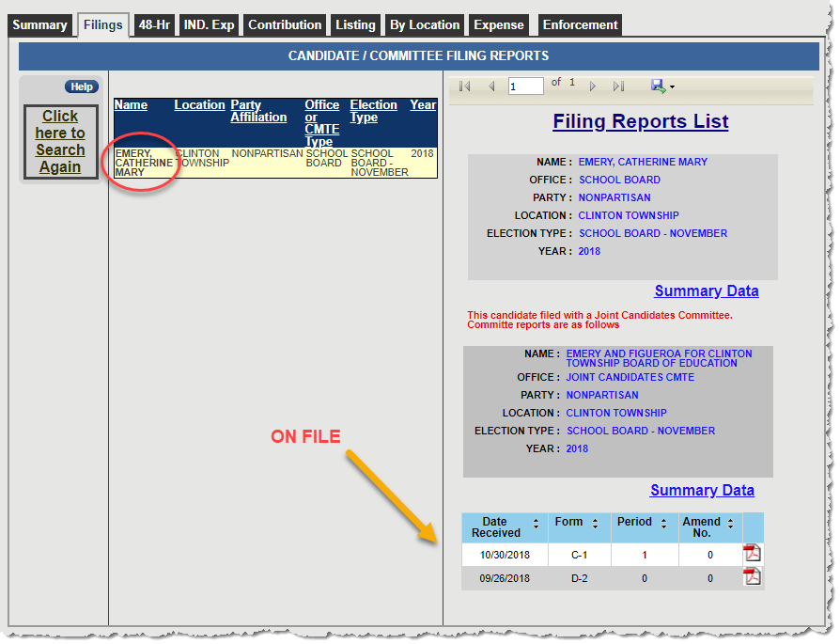Image resolution: width=840 pixels, height=644 pixels.
Task: Go to previous report page
Action: click(x=491, y=86)
